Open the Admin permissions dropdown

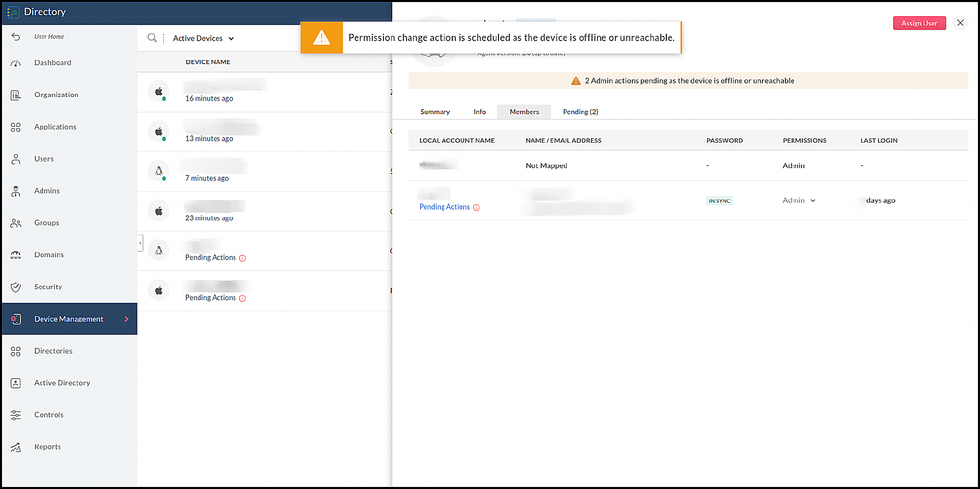(799, 201)
